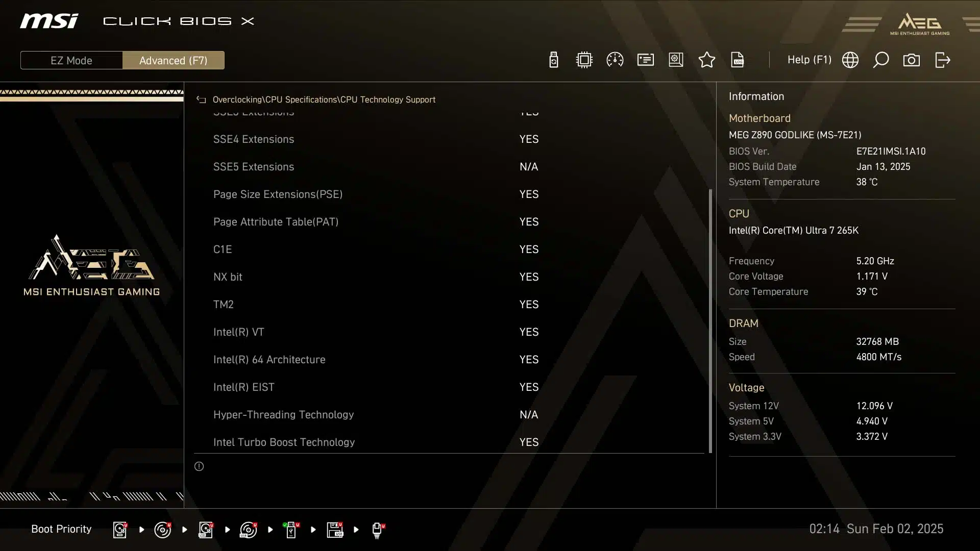Select Intel(R) 64 Architecture row
The width and height of the screenshot is (980, 551).
(x=449, y=360)
